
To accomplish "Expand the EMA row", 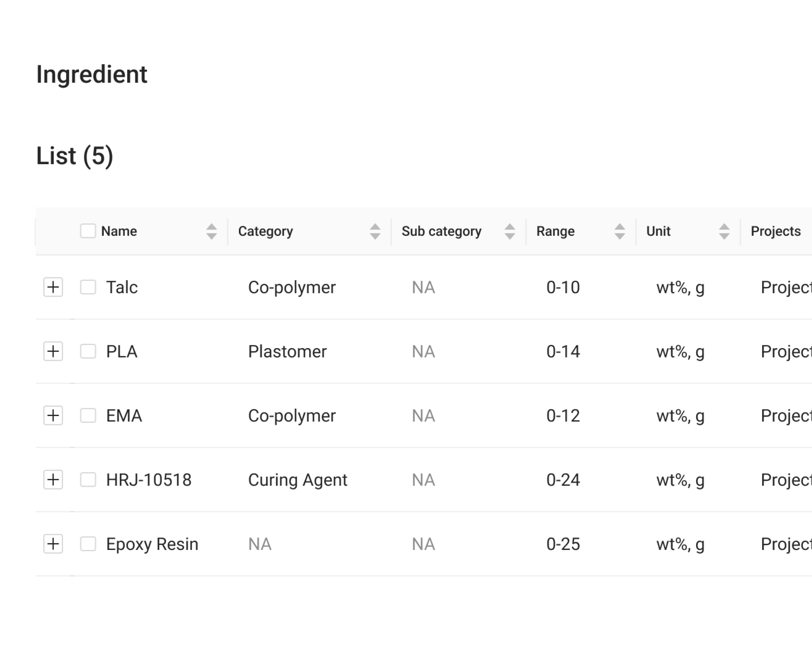I will [x=53, y=415].
